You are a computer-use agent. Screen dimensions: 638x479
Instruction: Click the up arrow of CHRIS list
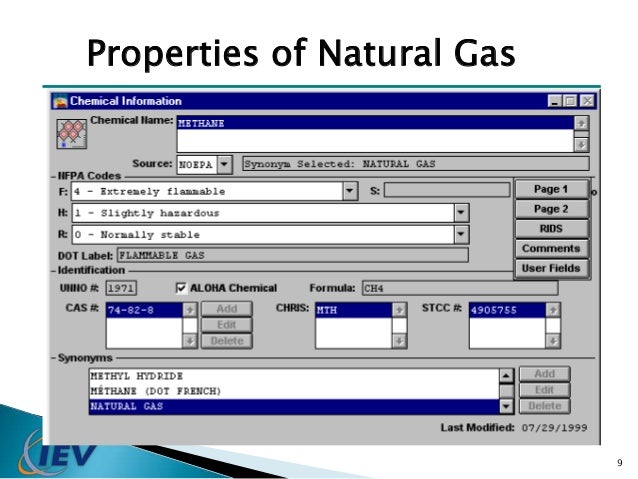(399, 310)
